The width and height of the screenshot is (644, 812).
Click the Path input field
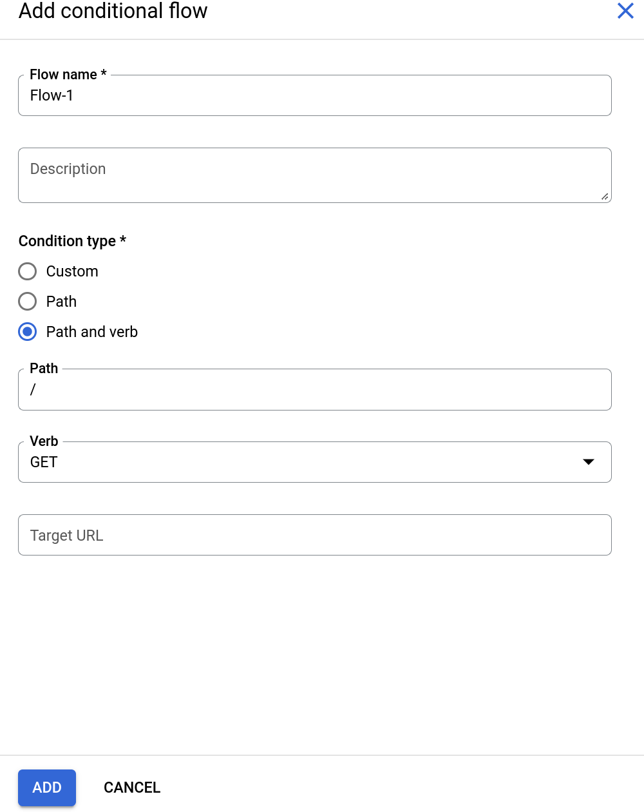(314, 389)
